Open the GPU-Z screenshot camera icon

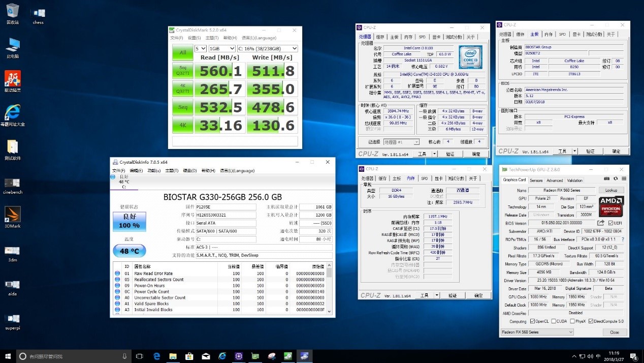[x=606, y=178]
